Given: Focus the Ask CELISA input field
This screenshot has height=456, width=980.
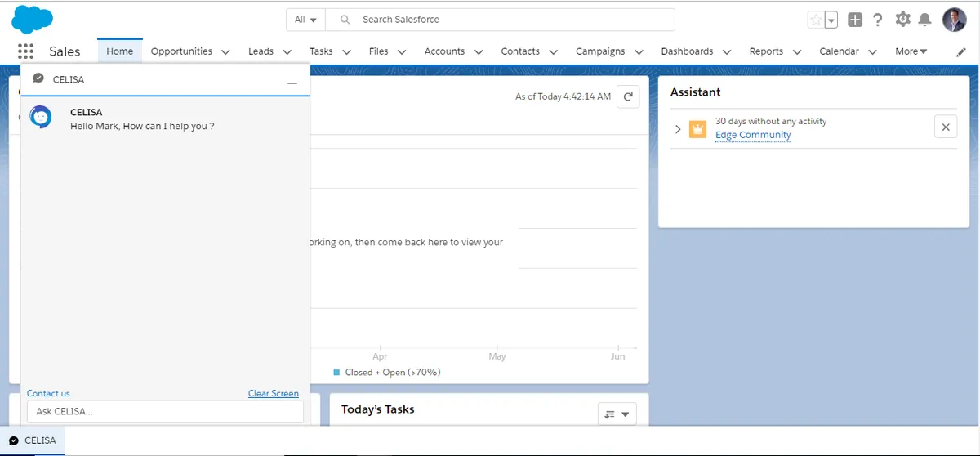Looking at the screenshot, I should point(165,411).
